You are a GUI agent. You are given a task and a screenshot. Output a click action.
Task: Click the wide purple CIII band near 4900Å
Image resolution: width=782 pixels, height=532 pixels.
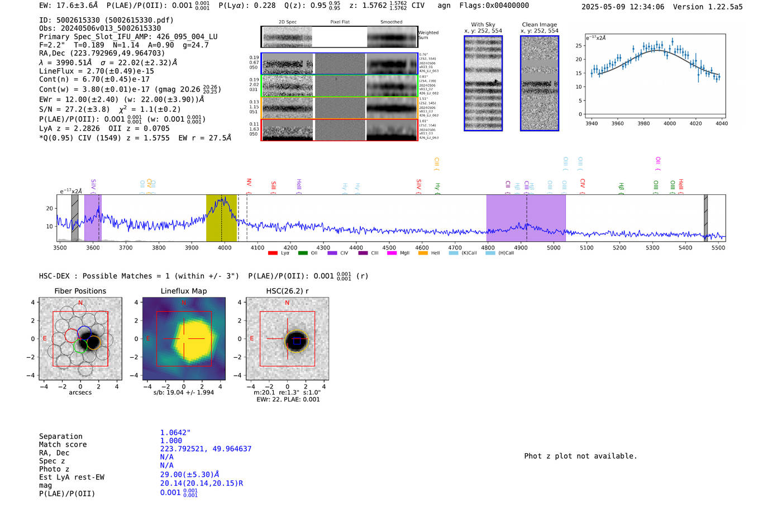(x=526, y=218)
